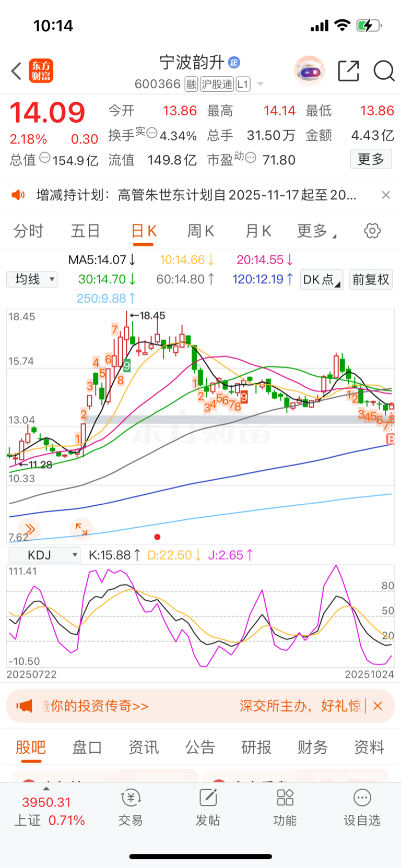Expand the index ticker up arrow
The height and width of the screenshot is (868, 401).
pos(46,789)
